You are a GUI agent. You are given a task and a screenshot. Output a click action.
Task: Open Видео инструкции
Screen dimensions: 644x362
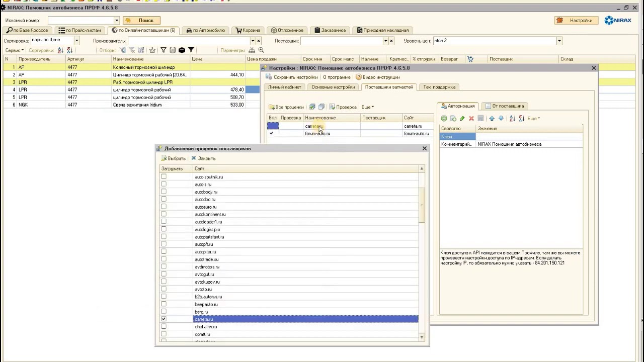pyautogui.click(x=377, y=77)
